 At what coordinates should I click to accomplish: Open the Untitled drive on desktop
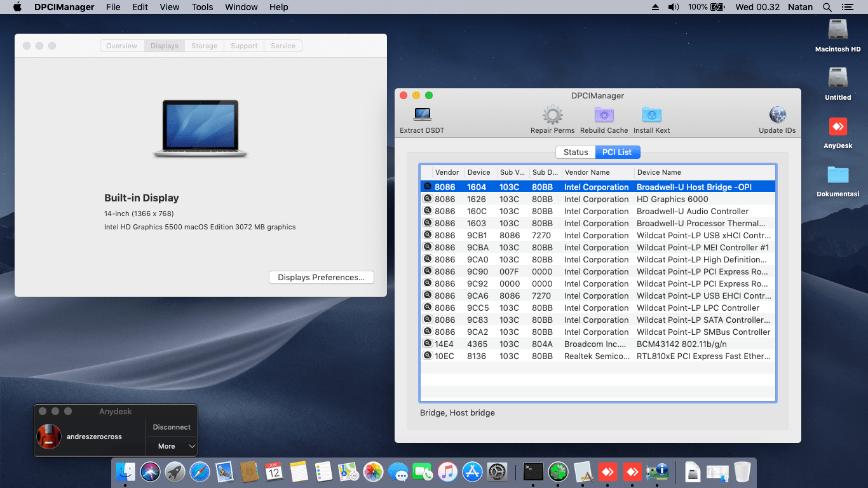tap(838, 78)
